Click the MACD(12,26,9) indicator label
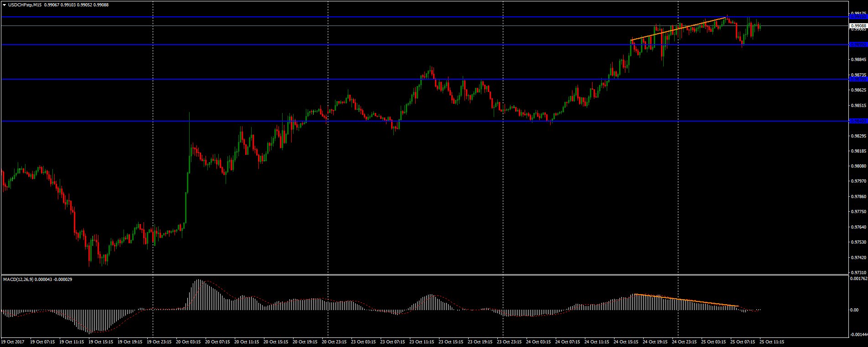This screenshot has height=347, width=868. coord(18,279)
